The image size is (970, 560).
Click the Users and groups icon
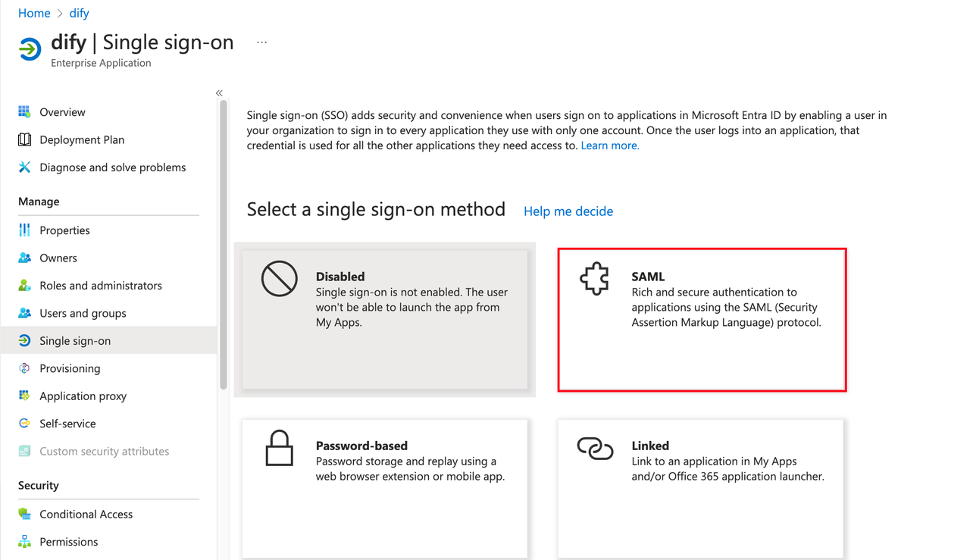(24, 313)
